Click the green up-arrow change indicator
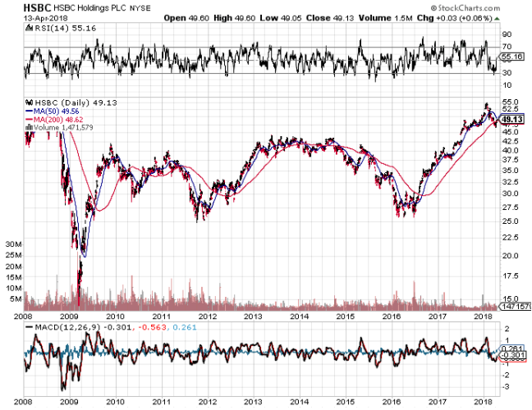Viewport: 532px width, 410px height. (497, 18)
